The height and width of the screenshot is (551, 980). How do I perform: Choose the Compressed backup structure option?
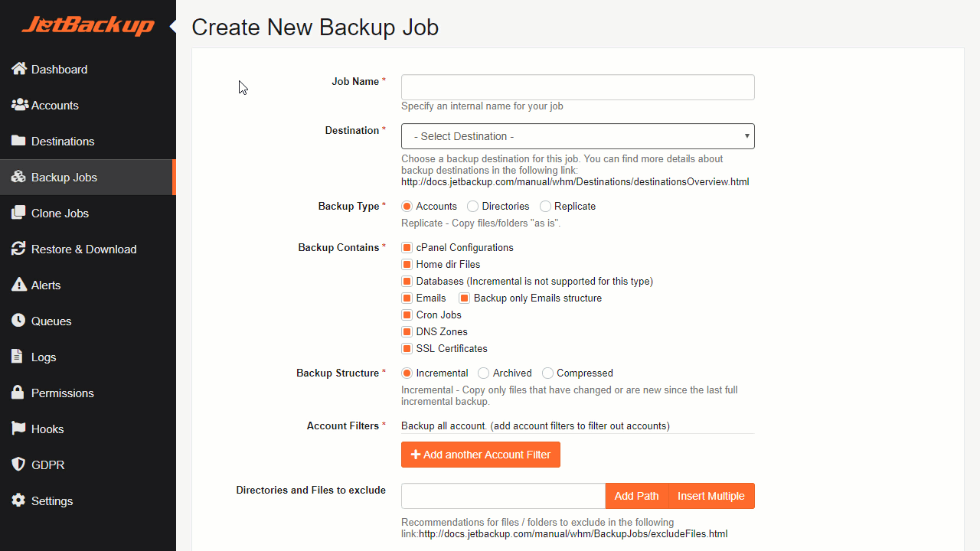(x=547, y=373)
